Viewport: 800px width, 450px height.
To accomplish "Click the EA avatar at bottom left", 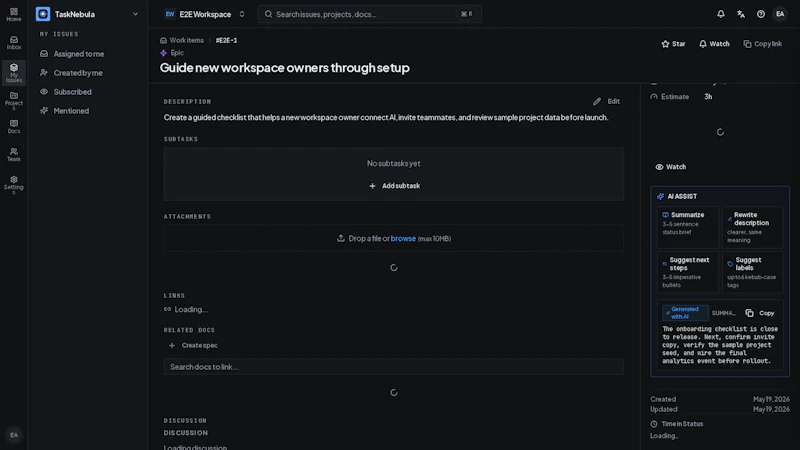I will pyautogui.click(x=14, y=435).
